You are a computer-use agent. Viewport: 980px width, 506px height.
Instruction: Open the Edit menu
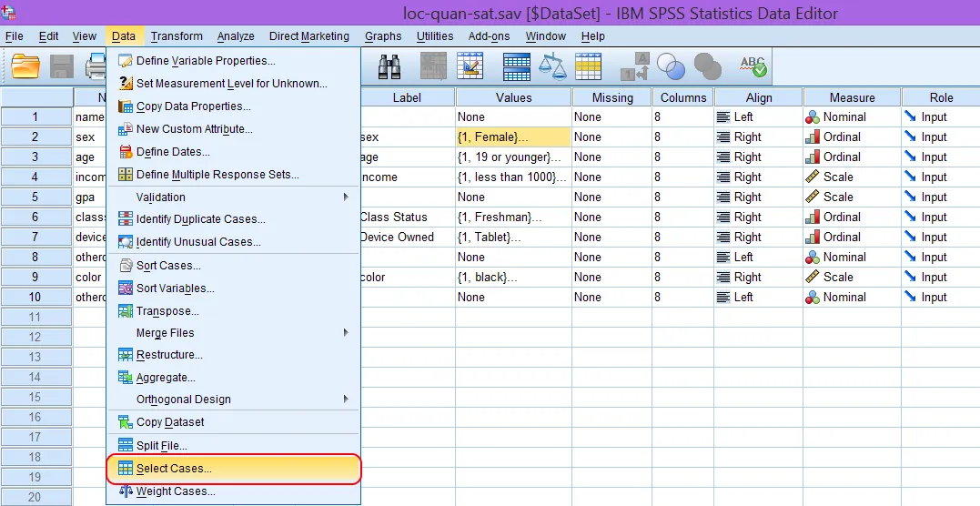click(x=49, y=36)
